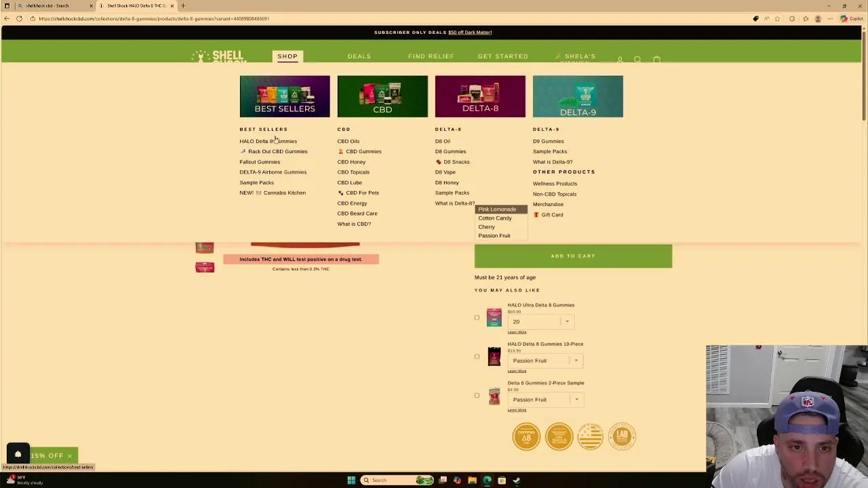The height and width of the screenshot is (488, 868).
Task: Open the DEALS menu
Action: coord(359,56)
